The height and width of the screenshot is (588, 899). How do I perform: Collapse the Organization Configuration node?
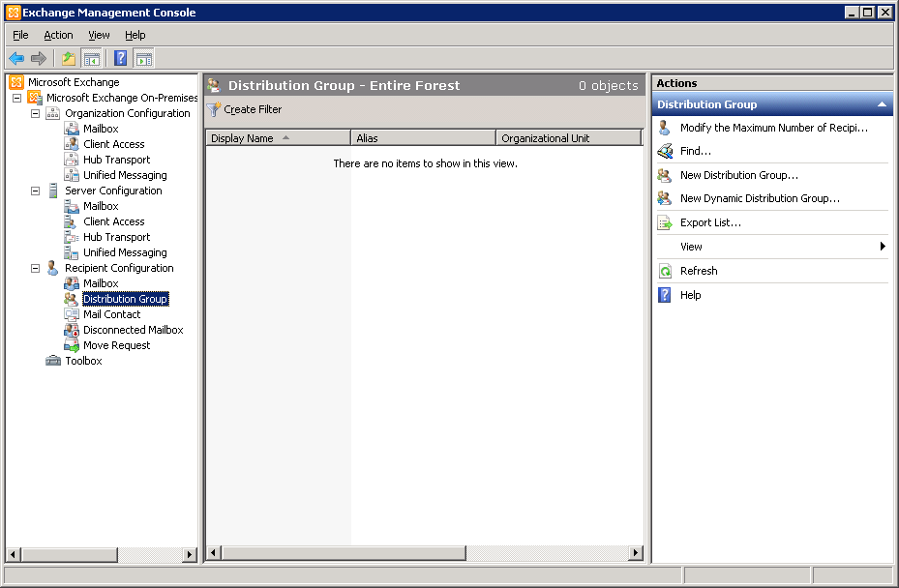point(36,113)
